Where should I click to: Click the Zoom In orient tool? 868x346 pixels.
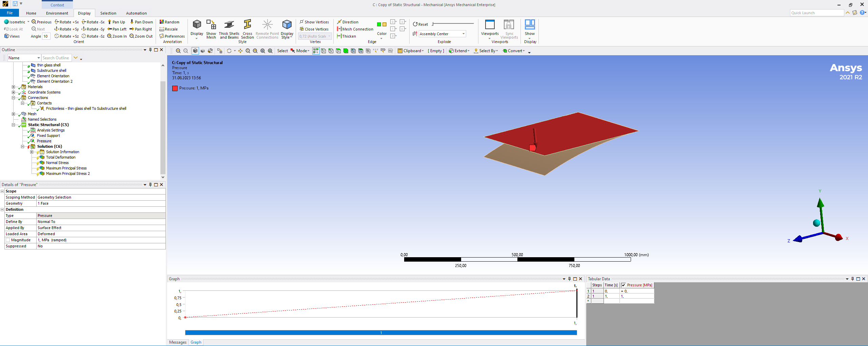[117, 36]
